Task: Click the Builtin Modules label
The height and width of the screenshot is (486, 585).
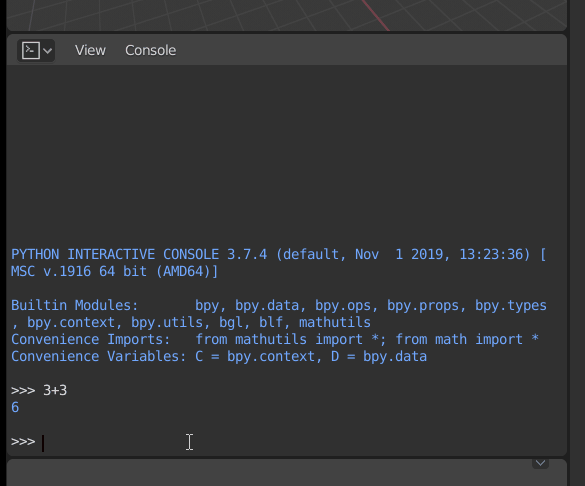Action: click(x=75, y=305)
